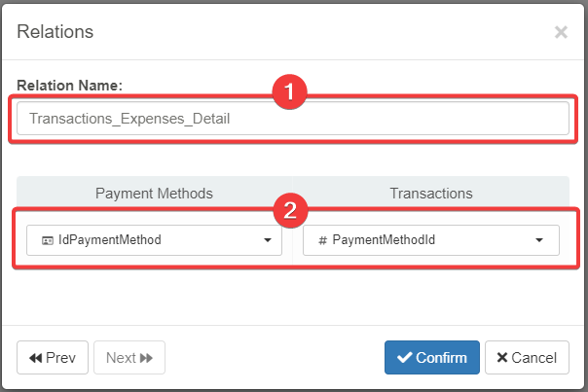The width and height of the screenshot is (588, 392).
Task: Close the Relations dialog with the top-right X
Action: point(561,32)
